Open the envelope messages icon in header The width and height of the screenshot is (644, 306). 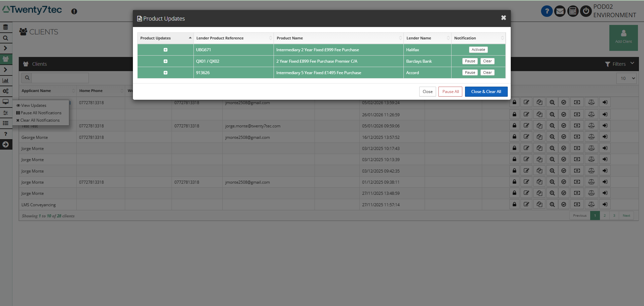pyautogui.click(x=560, y=11)
